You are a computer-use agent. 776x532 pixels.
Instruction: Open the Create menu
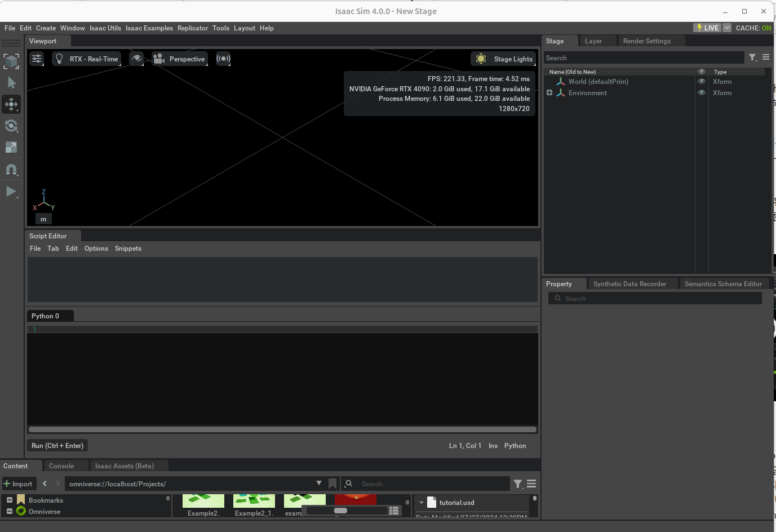pyautogui.click(x=46, y=28)
